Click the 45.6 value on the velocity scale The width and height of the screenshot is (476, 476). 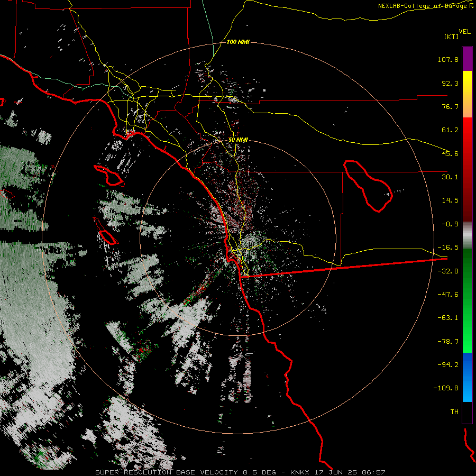coord(450,153)
